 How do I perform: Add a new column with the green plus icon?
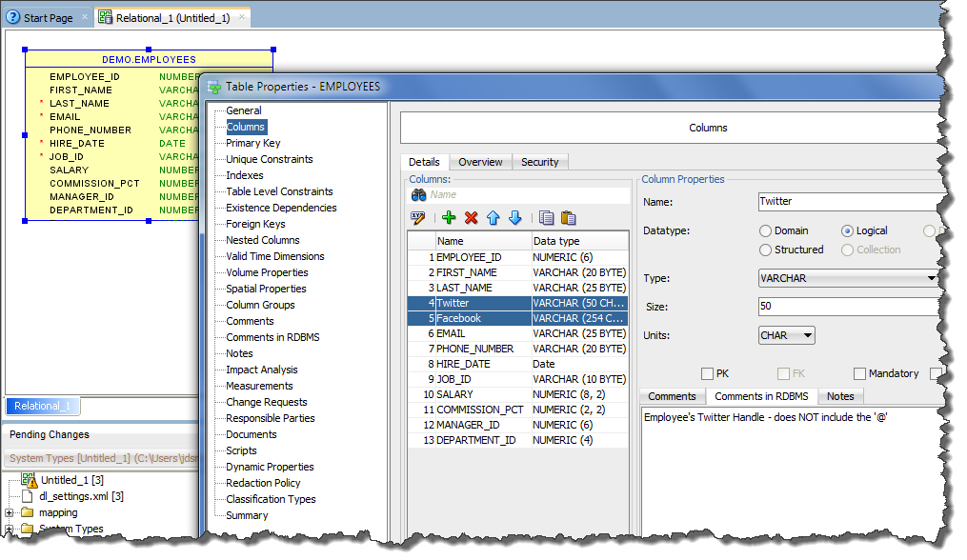point(449,218)
